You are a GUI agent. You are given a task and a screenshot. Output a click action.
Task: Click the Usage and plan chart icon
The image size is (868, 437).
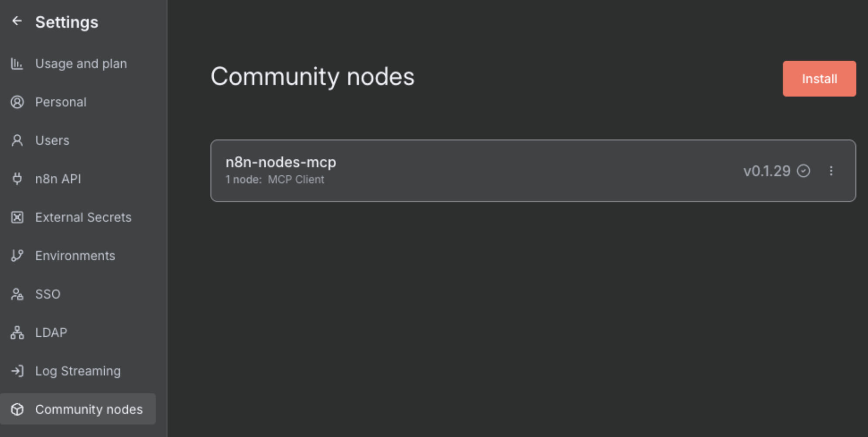pyautogui.click(x=17, y=64)
